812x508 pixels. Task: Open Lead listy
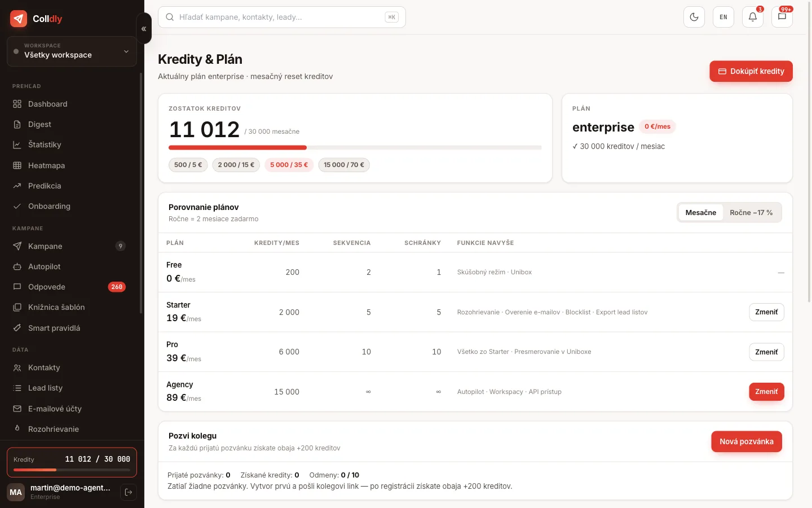[x=72, y=388]
